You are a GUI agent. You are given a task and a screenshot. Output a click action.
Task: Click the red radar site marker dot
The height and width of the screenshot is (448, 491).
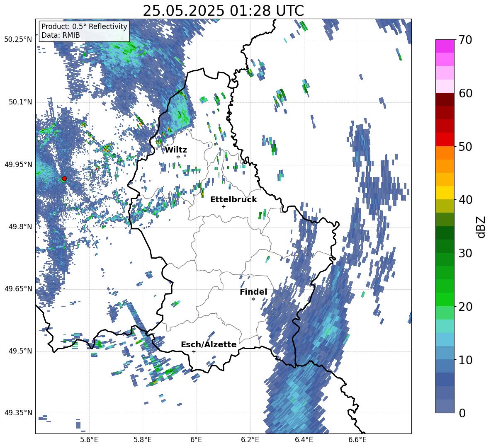(x=64, y=178)
